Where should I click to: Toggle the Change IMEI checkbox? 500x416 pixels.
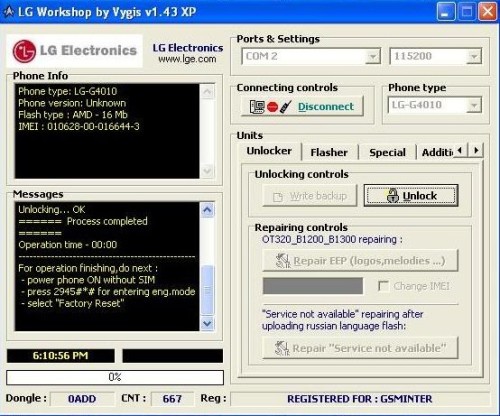pyautogui.click(x=383, y=286)
